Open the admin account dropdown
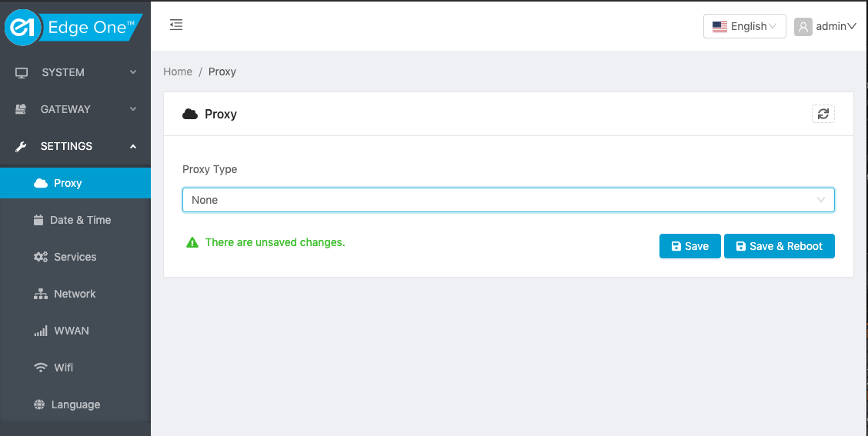Viewport: 868px width, 436px height. [825, 27]
